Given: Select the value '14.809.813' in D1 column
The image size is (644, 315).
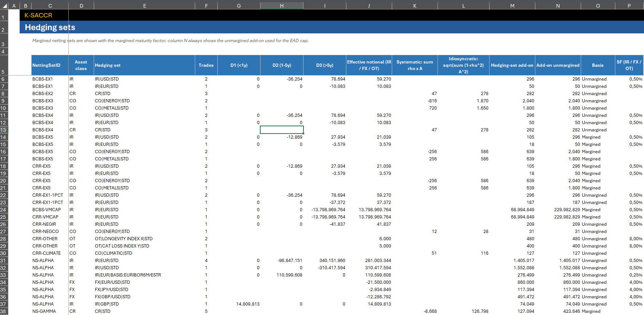Looking at the screenshot, I should click(239, 304).
